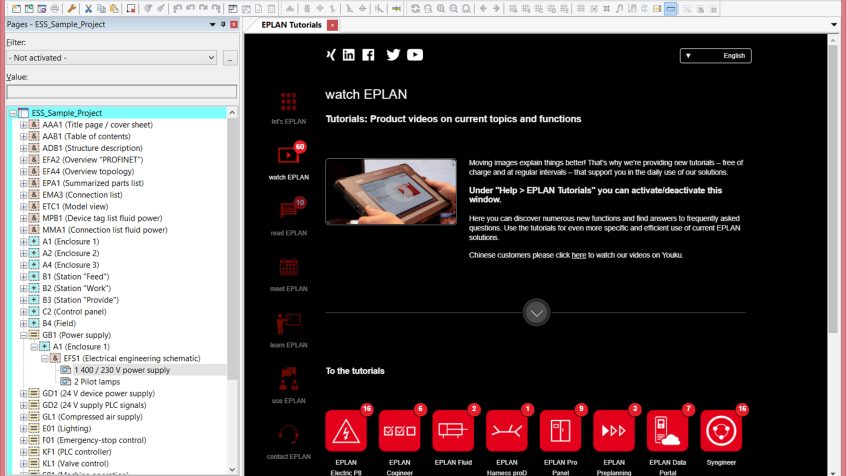Select page 1 400 / 230 V power supply
The height and width of the screenshot is (476, 846).
click(x=122, y=370)
